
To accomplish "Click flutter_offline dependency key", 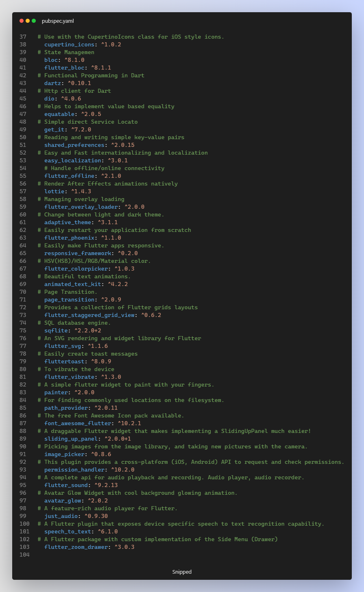I will 69,176.
